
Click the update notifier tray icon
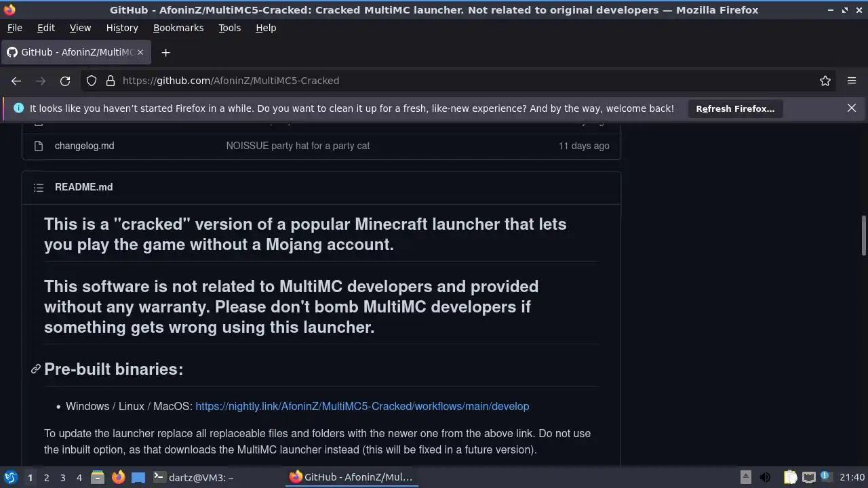[825, 476]
